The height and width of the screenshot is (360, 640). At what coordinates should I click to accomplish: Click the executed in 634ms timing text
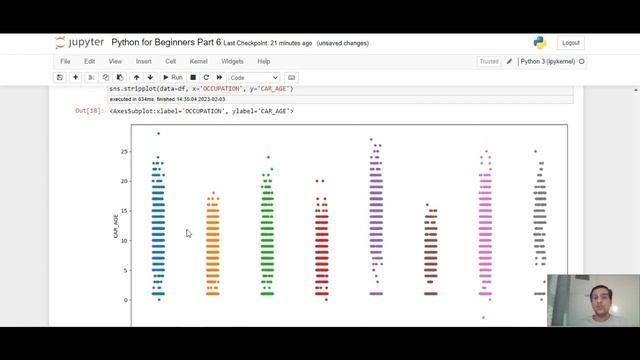tap(167, 99)
